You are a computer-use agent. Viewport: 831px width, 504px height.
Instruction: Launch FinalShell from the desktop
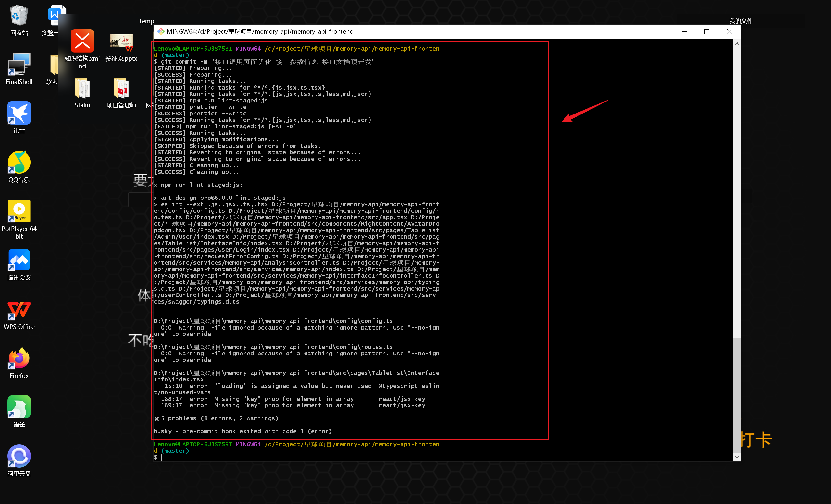pyautogui.click(x=19, y=69)
